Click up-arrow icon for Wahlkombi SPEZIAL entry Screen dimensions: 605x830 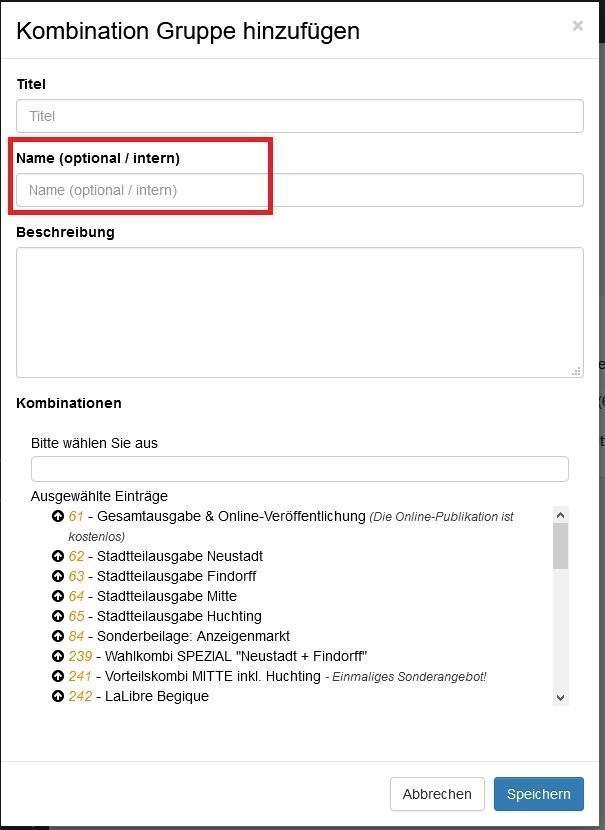(58, 656)
